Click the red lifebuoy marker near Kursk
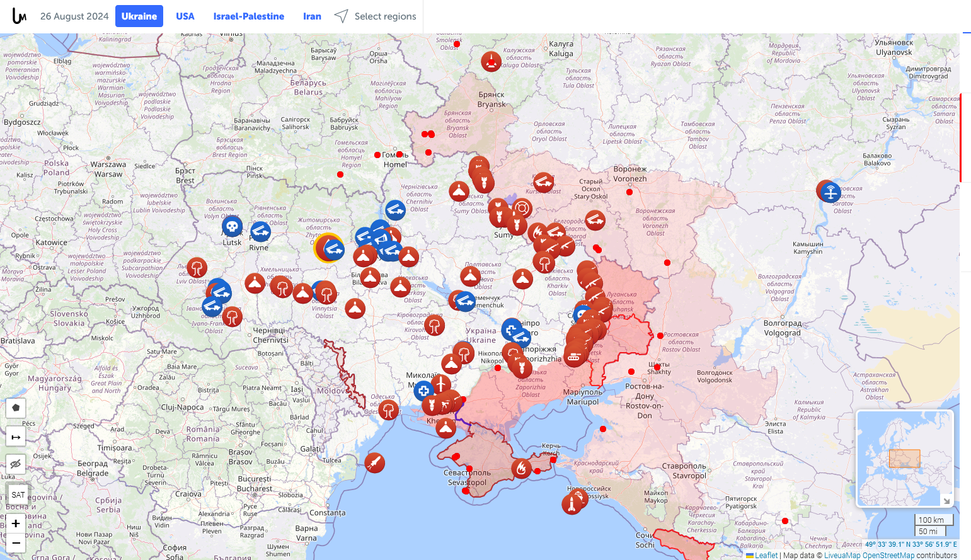The image size is (971, 560). 522,208
